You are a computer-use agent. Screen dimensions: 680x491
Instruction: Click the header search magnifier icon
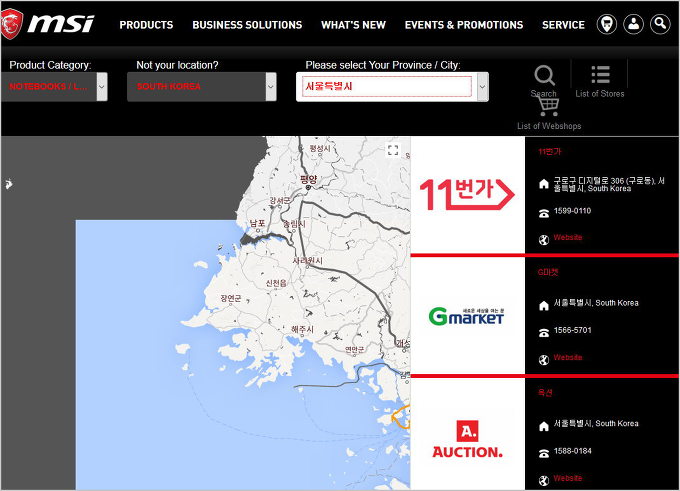click(x=660, y=24)
